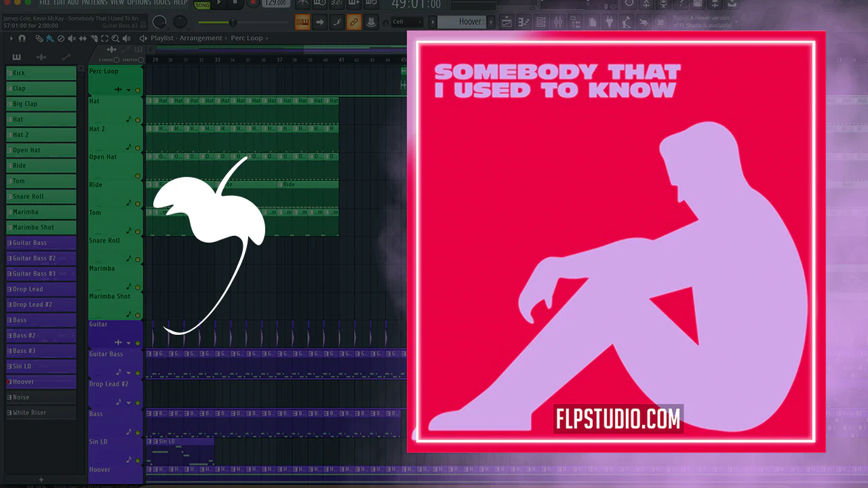This screenshot has width=868, height=488.
Task: Open the Perc Loop breadcrumb in playlist title
Action: 246,39
